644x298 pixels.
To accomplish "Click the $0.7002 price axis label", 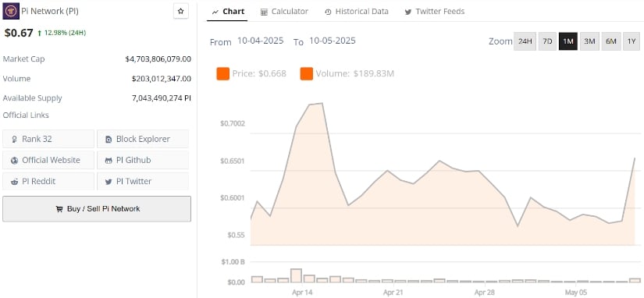I will point(233,123).
